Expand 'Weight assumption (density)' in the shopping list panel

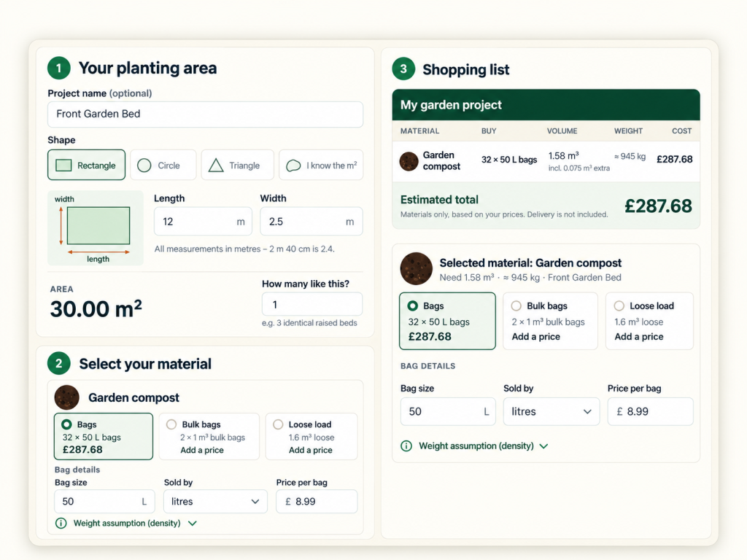point(474,446)
